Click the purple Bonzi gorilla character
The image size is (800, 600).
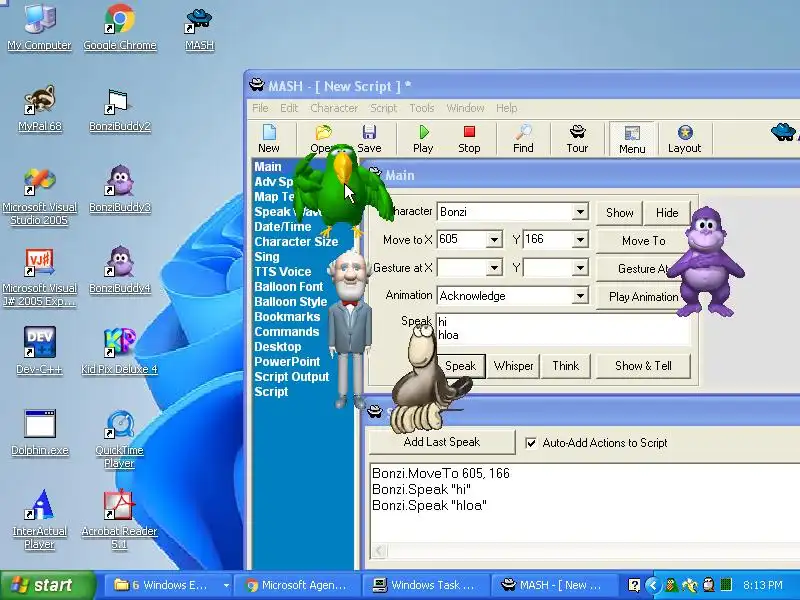click(x=706, y=261)
